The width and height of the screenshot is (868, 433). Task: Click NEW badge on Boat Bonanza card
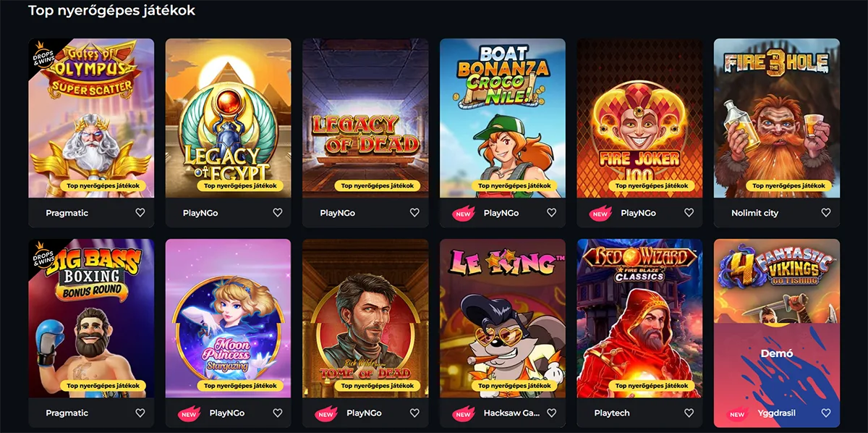point(463,214)
